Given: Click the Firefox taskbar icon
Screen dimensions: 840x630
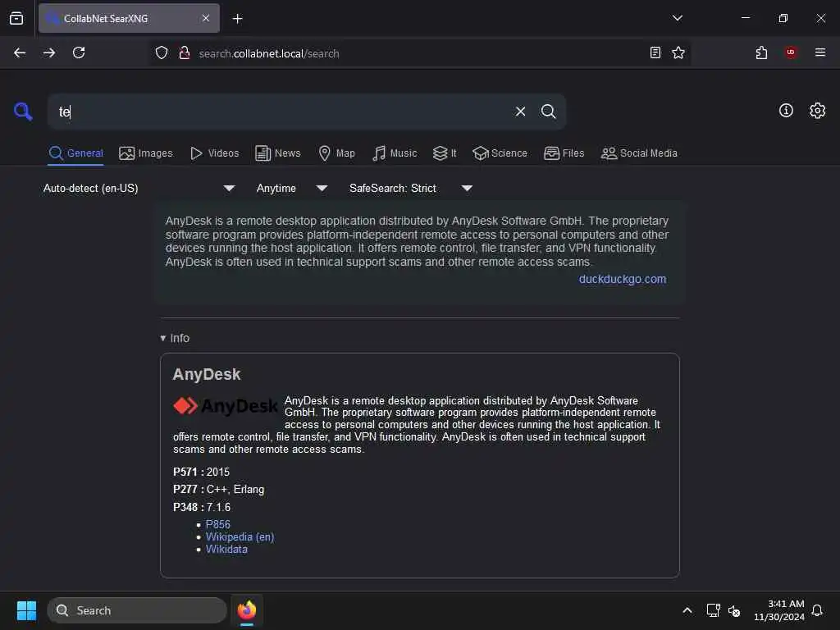Looking at the screenshot, I should (247, 610).
